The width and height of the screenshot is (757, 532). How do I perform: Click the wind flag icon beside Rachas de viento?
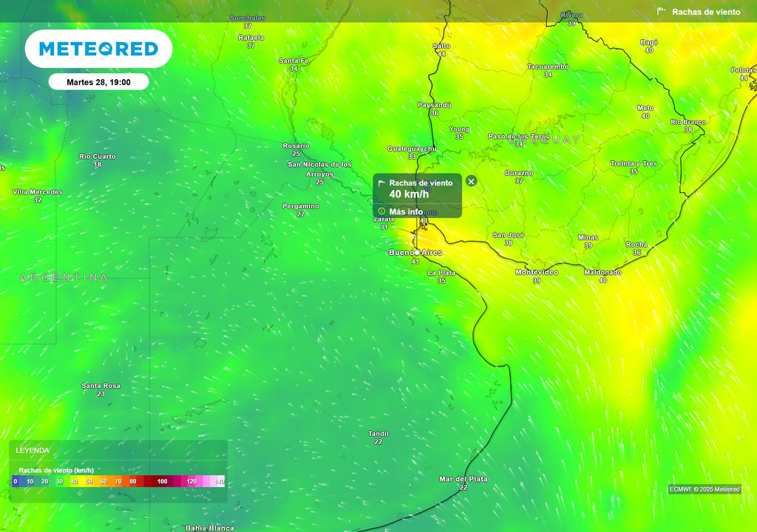(660, 11)
